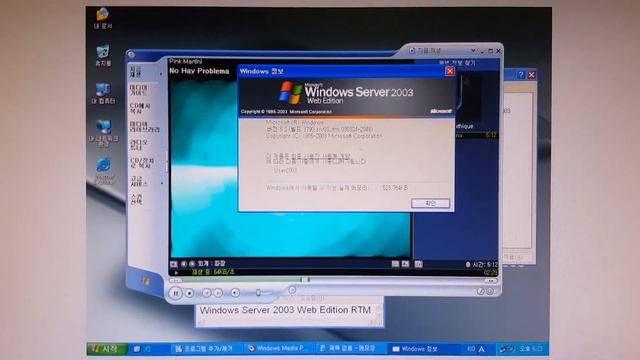Screen dimensions: 640x360
Task: Toggle the playlist pane icon
Action: click(419, 264)
